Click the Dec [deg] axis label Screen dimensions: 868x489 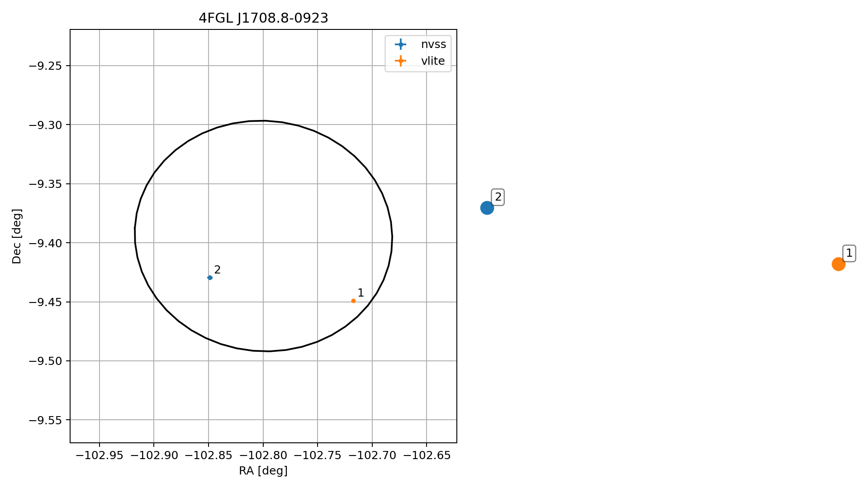(x=17, y=236)
